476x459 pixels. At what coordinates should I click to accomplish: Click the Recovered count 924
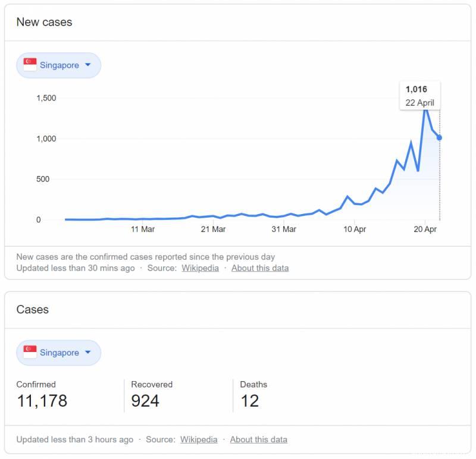[x=145, y=401]
